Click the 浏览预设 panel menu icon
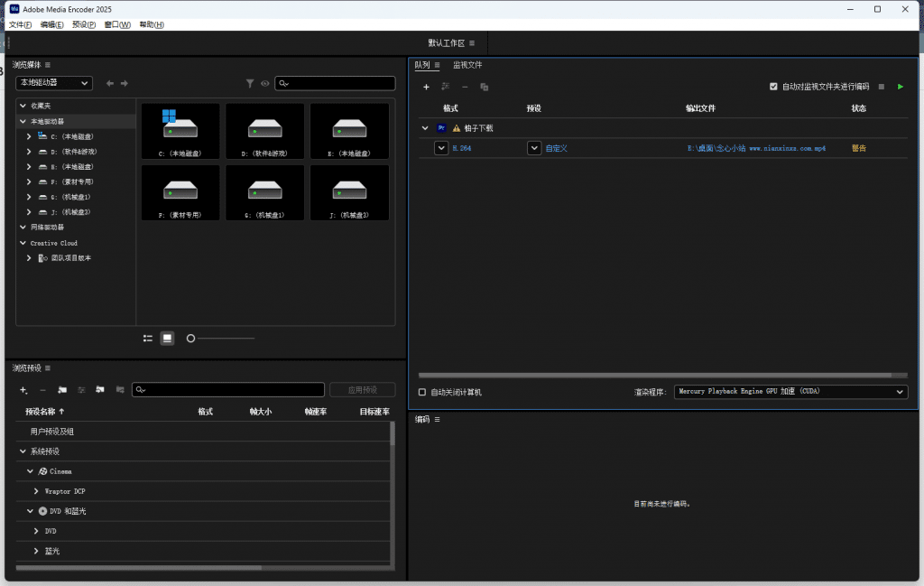The image size is (924, 586). point(48,367)
